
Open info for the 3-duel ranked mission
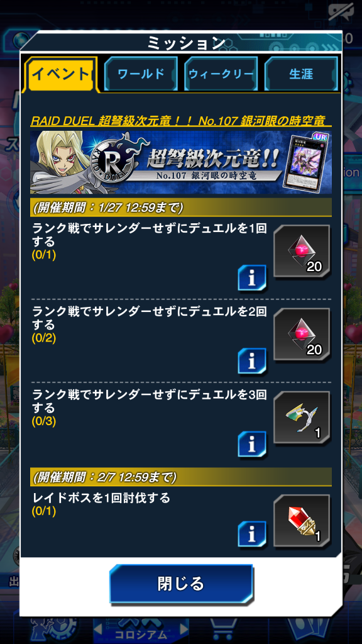pos(252,444)
